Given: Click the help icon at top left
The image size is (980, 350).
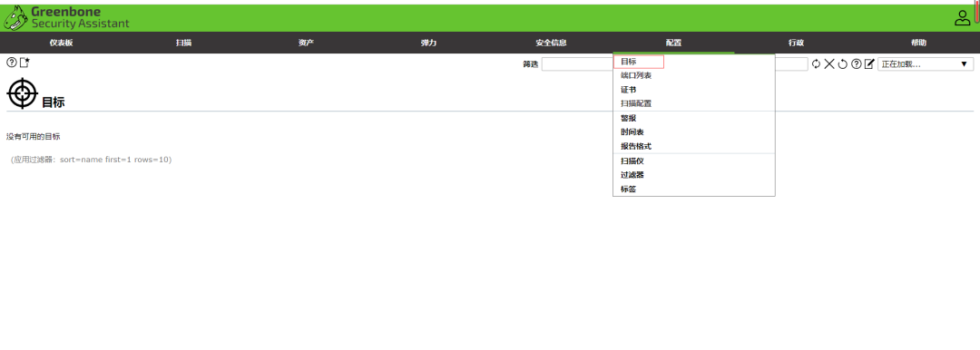Looking at the screenshot, I should click(11, 62).
